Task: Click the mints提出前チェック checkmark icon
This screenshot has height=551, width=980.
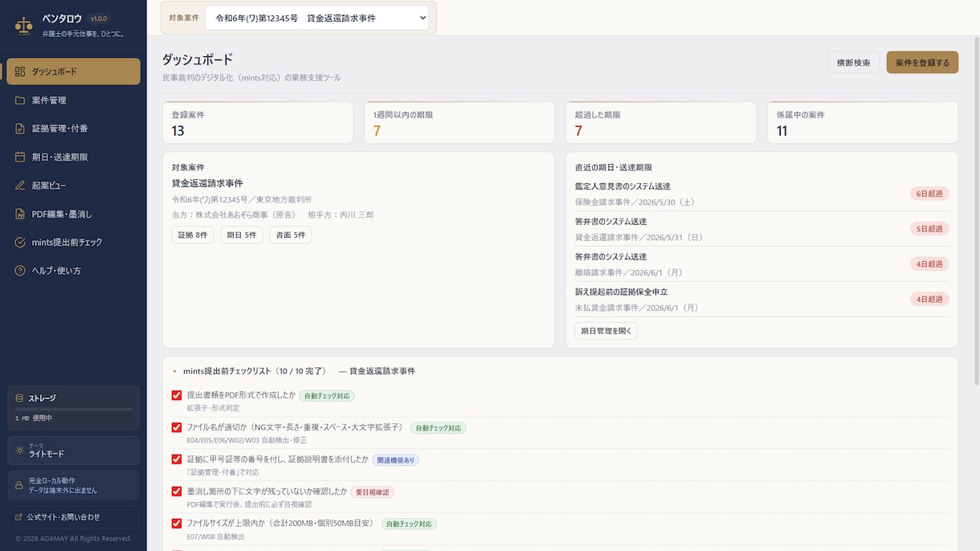Action: (x=20, y=242)
